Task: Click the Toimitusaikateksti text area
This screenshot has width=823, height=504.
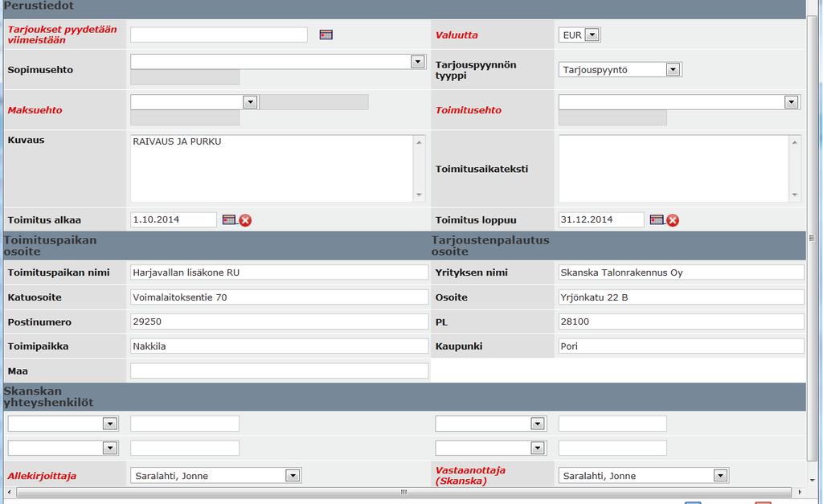Action: (x=674, y=169)
